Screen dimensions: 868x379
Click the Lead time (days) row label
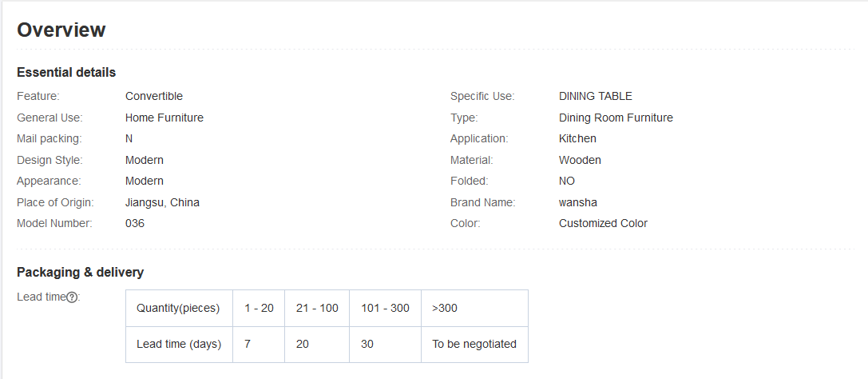tap(179, 345)
